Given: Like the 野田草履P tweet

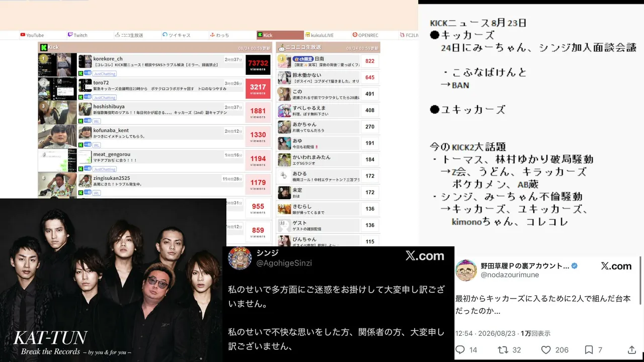Looking at the screenshot, I should (546, 350).
